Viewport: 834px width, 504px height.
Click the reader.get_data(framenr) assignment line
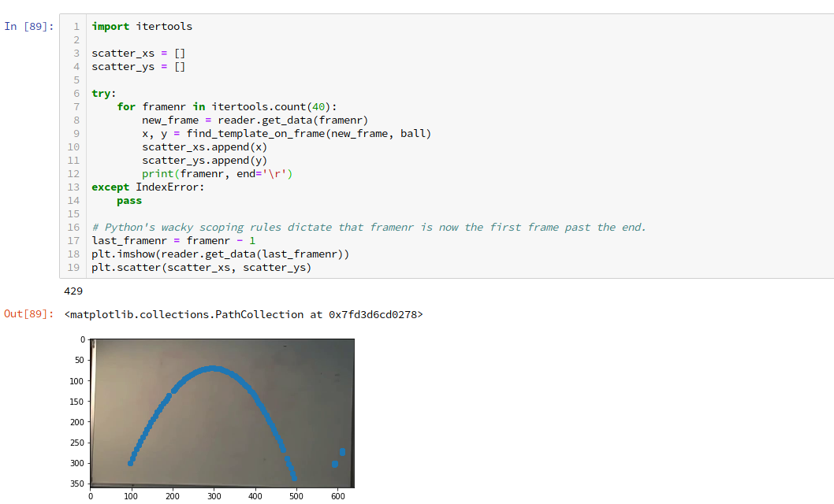(x=255, y=120)
